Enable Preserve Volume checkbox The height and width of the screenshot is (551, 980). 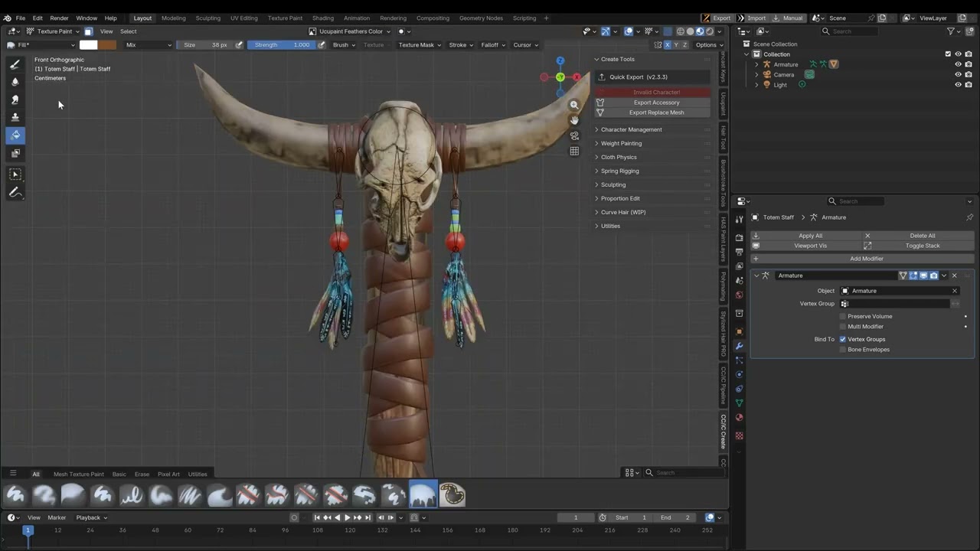coord(843,316)
